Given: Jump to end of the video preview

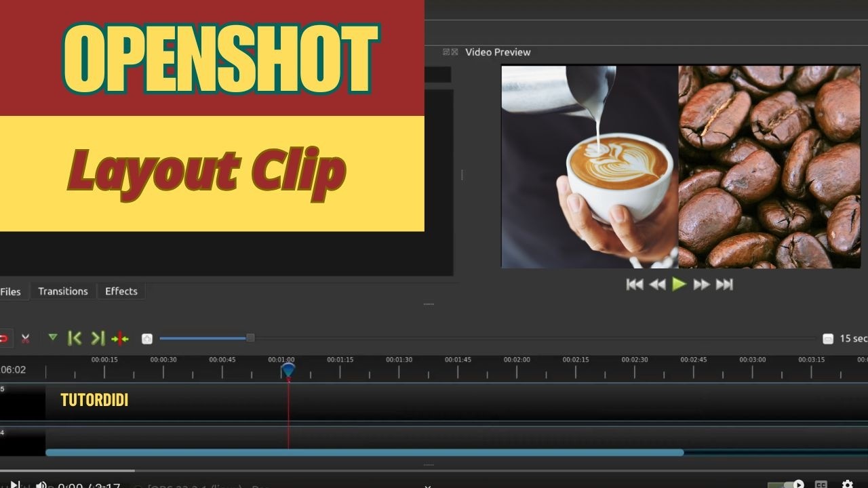Looking at the screenshot, I should 724,285.
